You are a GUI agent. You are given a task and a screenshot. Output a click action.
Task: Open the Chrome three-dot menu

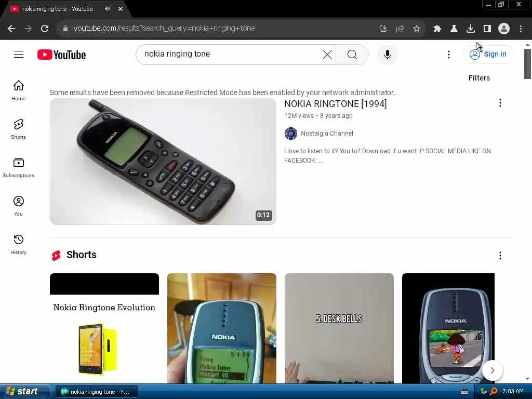pos(521,29)
